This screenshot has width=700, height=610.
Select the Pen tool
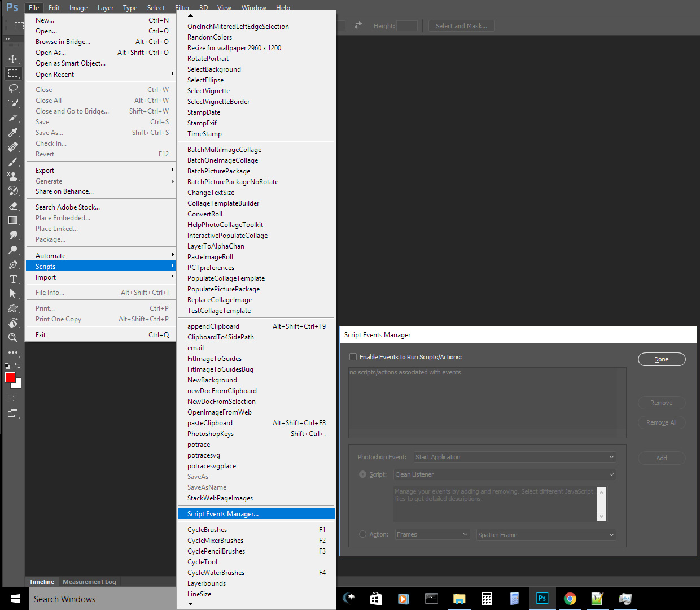[x=14, y=264]
